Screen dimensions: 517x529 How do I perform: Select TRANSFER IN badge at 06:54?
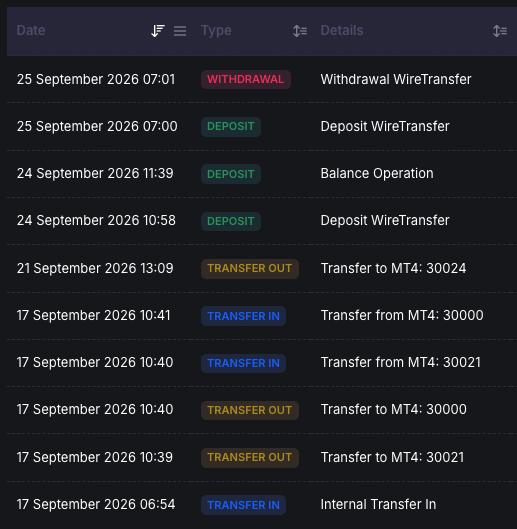point(243,505)
